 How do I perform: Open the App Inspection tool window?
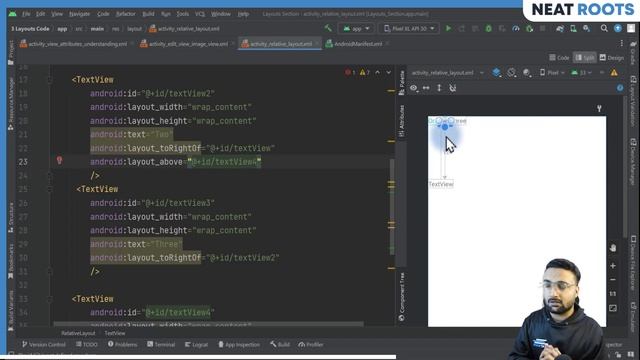[239, 344]
